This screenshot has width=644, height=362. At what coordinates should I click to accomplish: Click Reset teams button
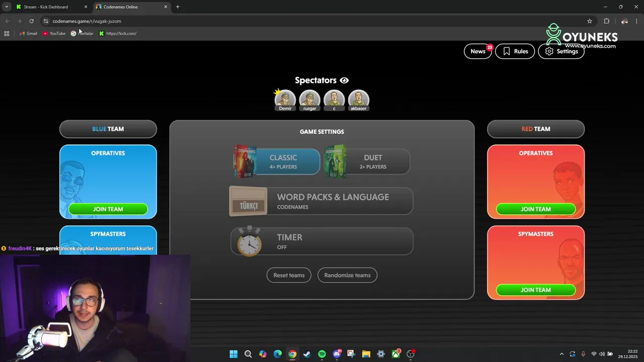coord(289,275)
